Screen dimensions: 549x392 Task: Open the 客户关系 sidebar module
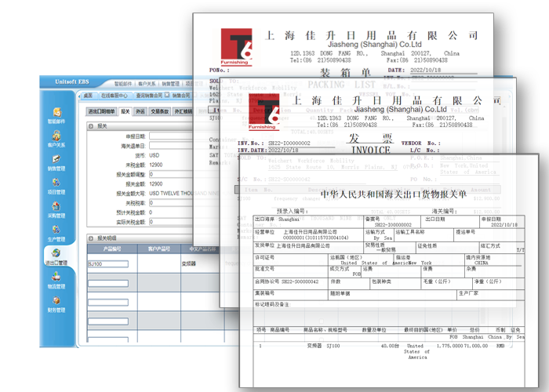click(58, 136)
